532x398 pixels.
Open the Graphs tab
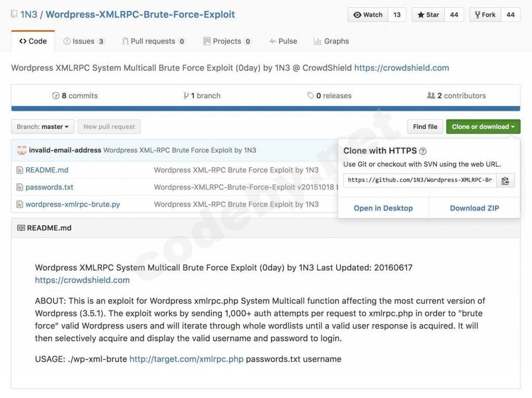331,41
